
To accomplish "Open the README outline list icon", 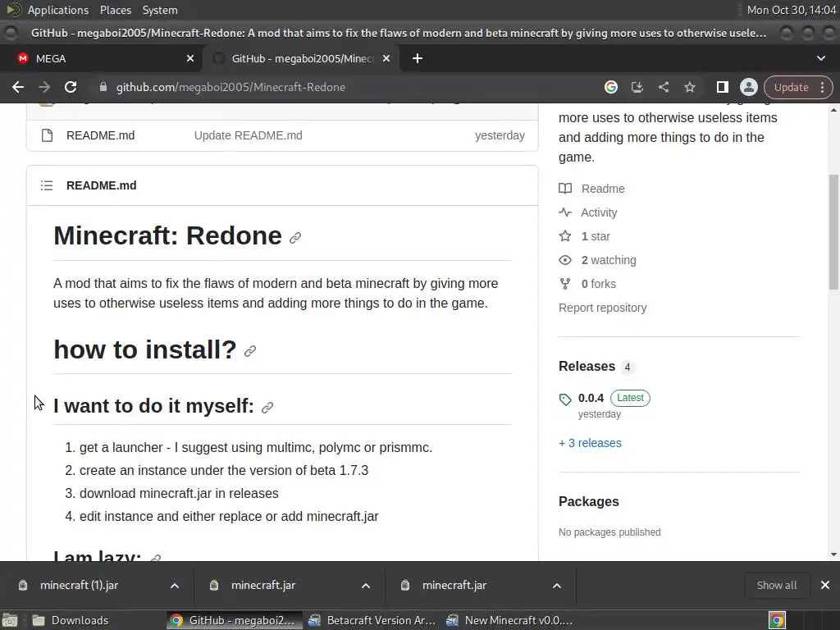I will (x=47, y=185).
